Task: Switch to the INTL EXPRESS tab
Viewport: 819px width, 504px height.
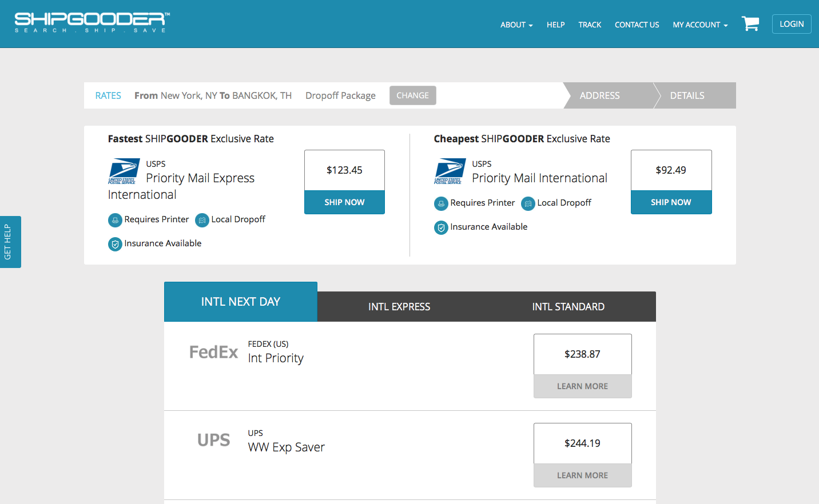Action: (399, 306)
